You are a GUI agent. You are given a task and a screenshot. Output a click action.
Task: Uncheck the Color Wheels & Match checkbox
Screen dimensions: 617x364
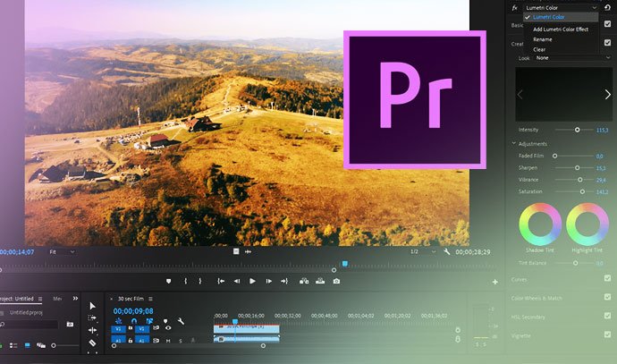608,297
